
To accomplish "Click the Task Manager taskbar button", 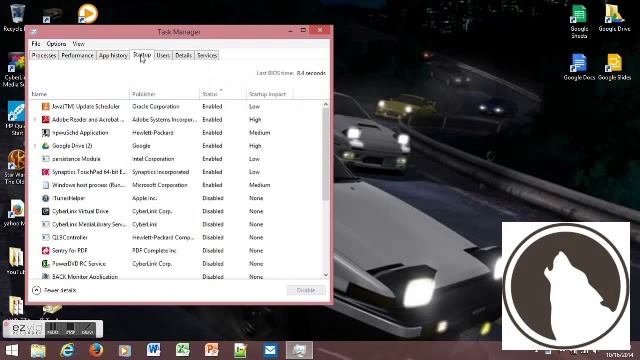I will click(299, 351).
